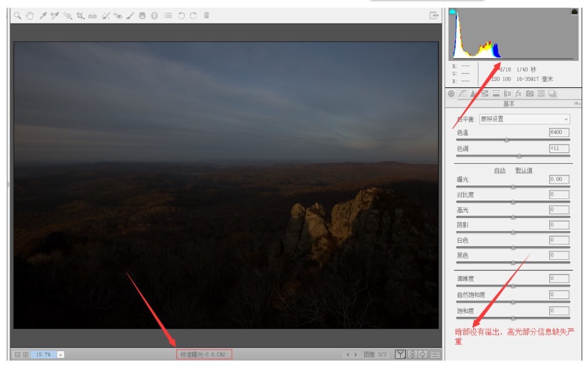Switch to the HSL/Grayscale panel tab

[485, 94]
